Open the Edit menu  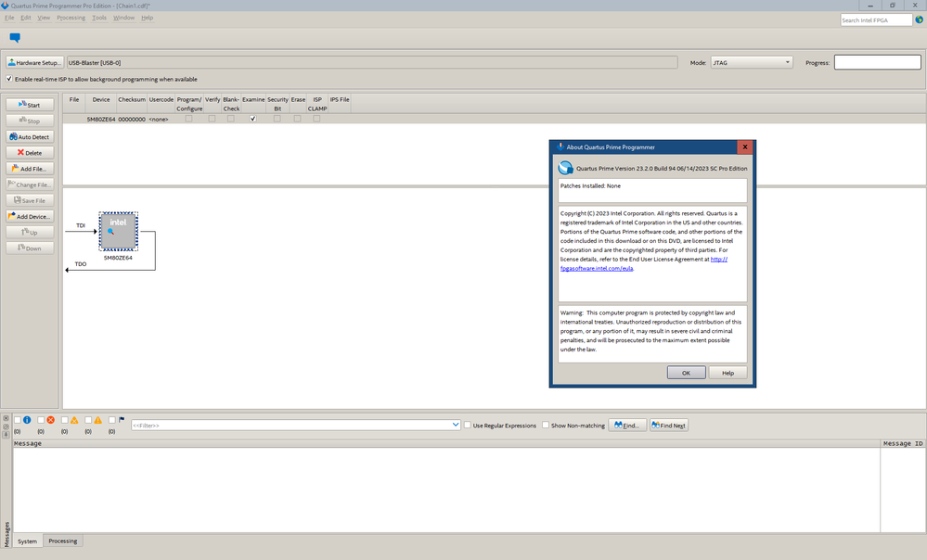tap(25, 18)
